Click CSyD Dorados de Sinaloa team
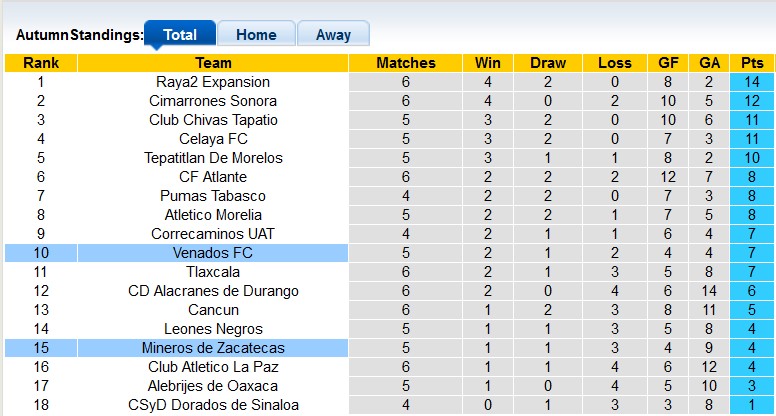 coord(213,405)
